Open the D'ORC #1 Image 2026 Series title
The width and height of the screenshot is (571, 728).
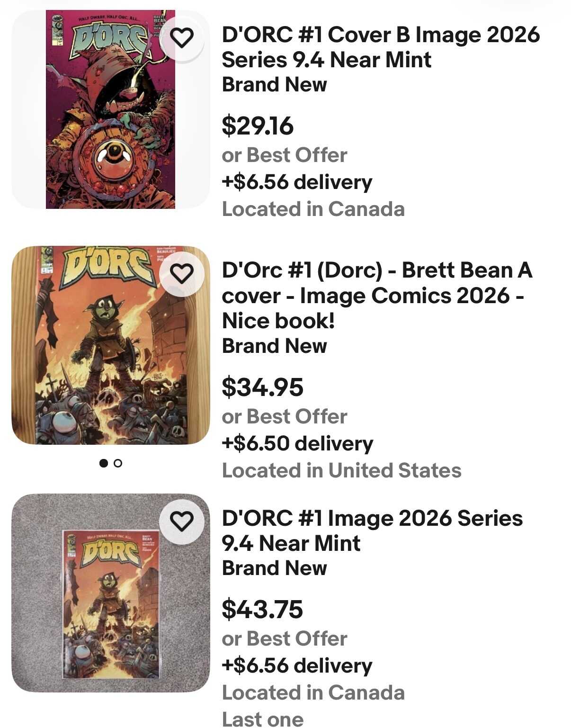[x=372, y=530]
